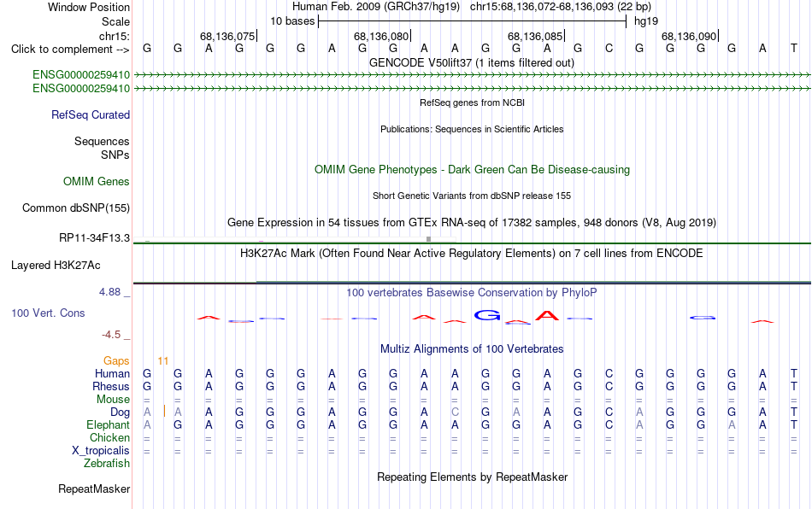Screen dimensions: 812x509
Task: Open the GENCODE V50lift37 track title
Action: (x=472, y=62)
